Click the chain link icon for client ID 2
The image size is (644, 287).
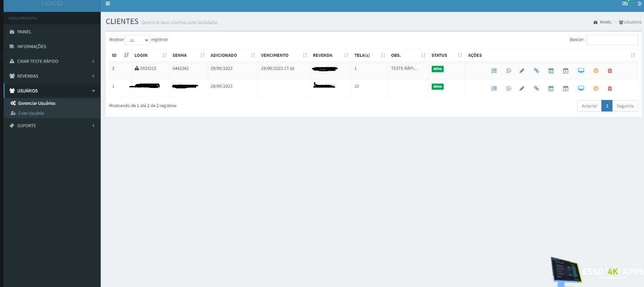coord(536,71)
